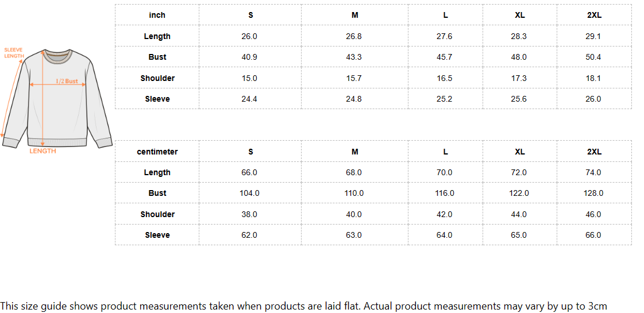Click the SLEEVE LENGTH label on diagram
This screenshot has width=644, height=313.
[13, 53]
